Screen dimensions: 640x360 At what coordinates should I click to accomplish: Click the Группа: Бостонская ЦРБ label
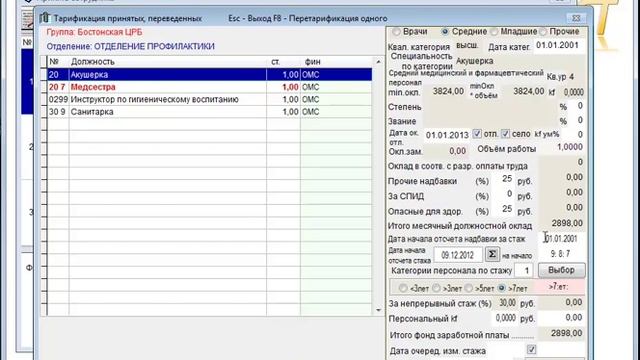(94, 32)
